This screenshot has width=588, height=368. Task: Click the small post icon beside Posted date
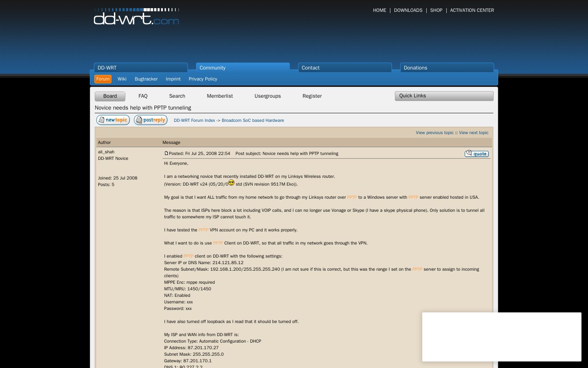pyautogui.click(x=166, y=153)
